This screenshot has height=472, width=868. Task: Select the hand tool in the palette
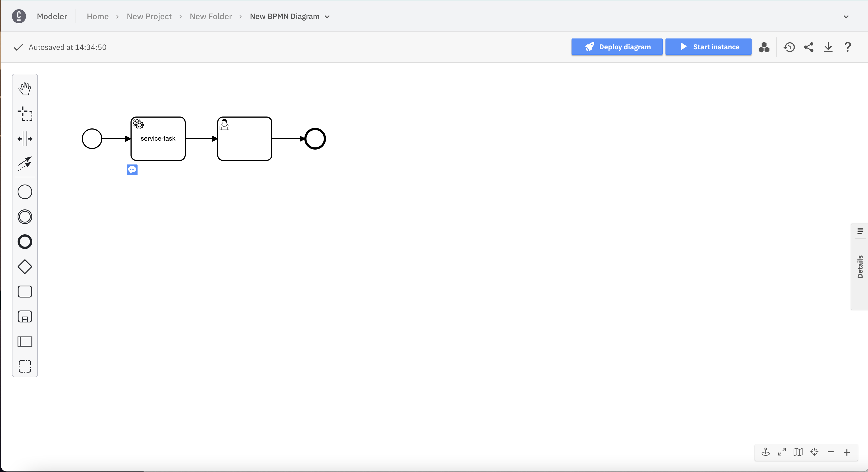25,89
